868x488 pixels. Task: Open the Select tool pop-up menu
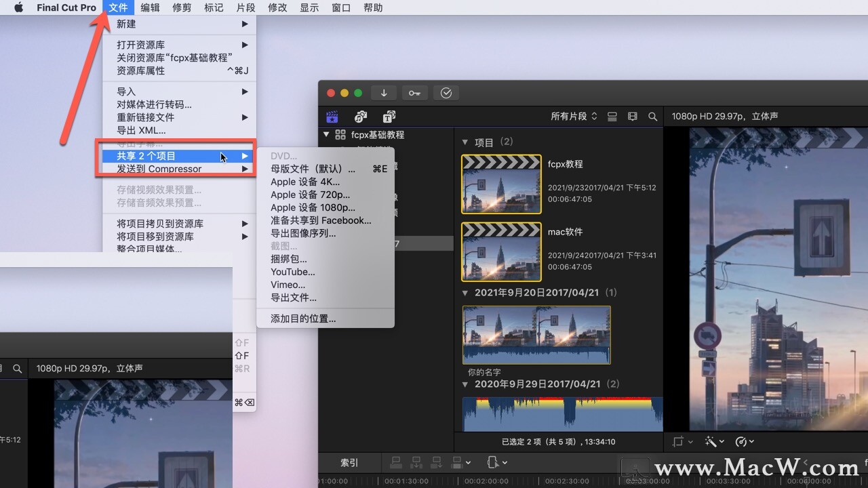497,463
